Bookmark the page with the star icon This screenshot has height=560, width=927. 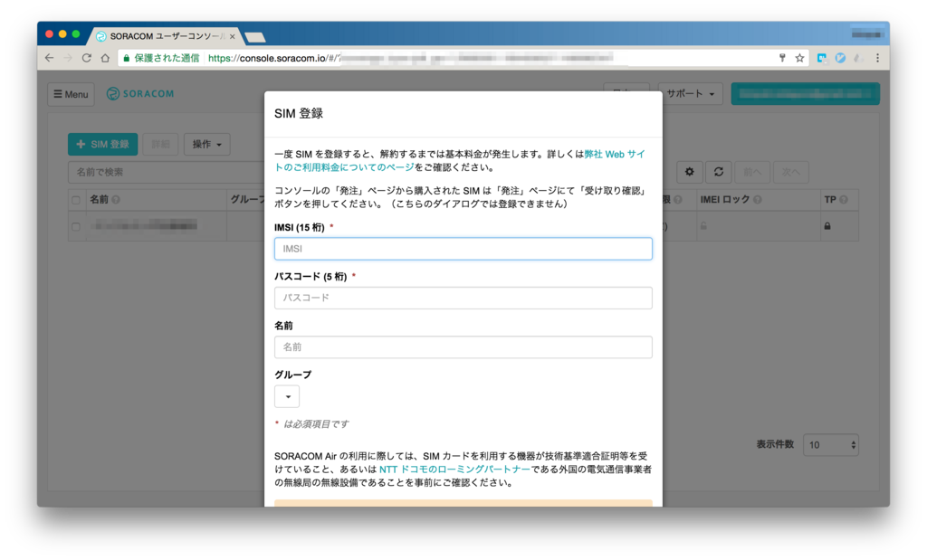(800, 58)
